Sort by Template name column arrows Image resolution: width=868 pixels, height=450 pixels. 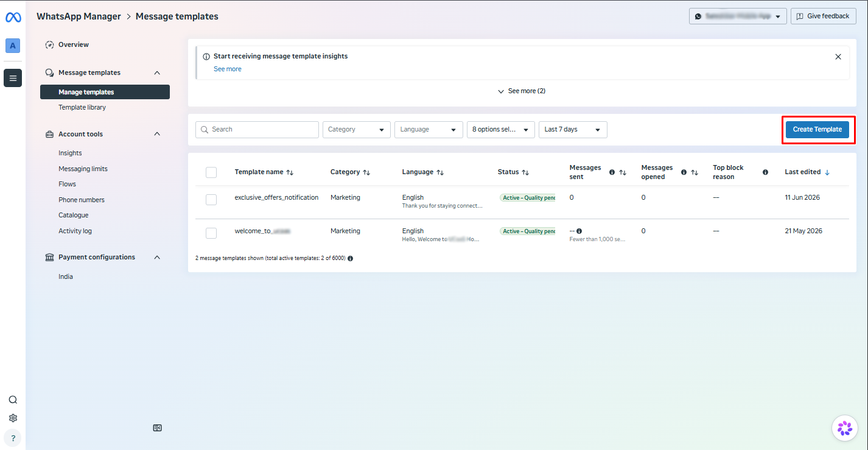(290, 172)
